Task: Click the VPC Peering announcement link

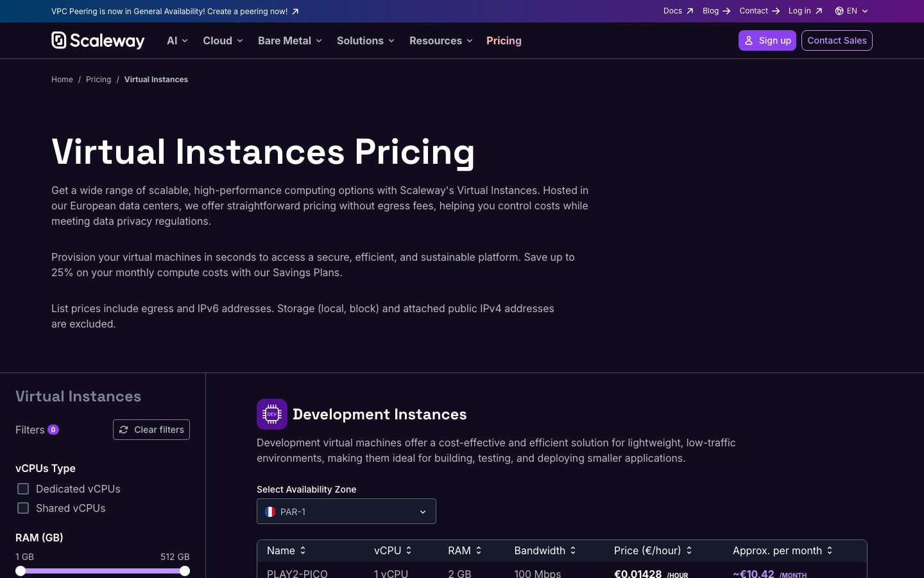Action: [175, 12]
